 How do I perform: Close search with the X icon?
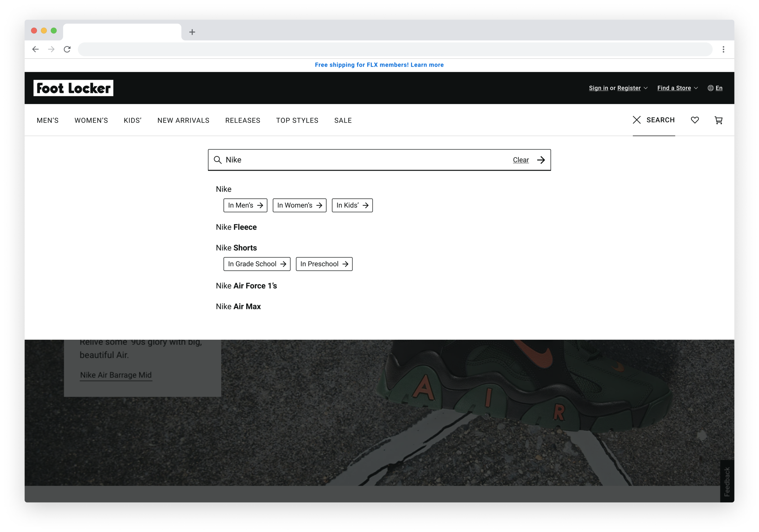coord(636,120)
